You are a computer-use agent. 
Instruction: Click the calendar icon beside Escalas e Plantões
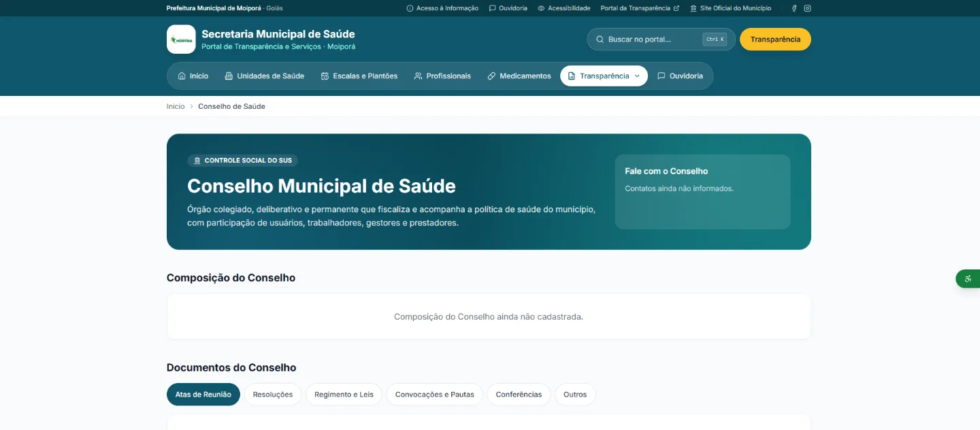[x=325, y=76]
